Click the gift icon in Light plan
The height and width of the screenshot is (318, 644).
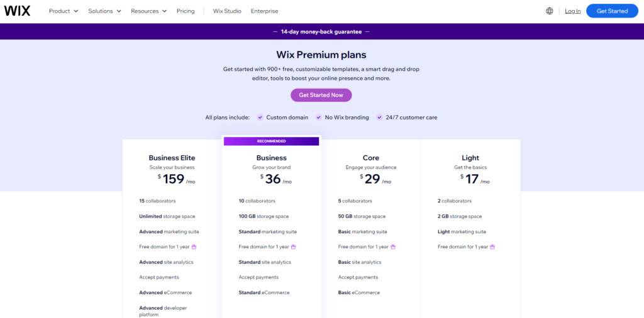492,247
